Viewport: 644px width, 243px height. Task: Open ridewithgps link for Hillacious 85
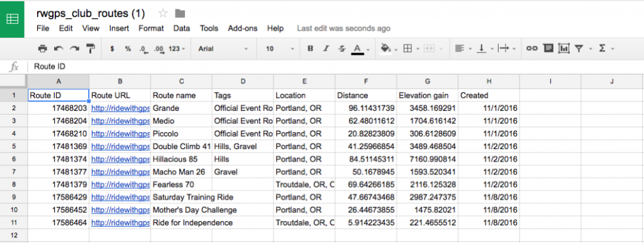tap(120, 159)
